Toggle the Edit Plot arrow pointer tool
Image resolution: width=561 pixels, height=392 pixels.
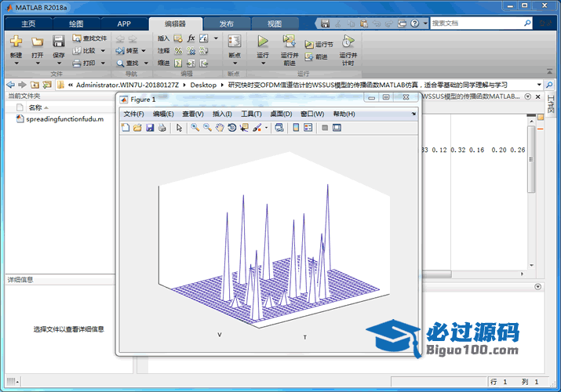(179, 128)
